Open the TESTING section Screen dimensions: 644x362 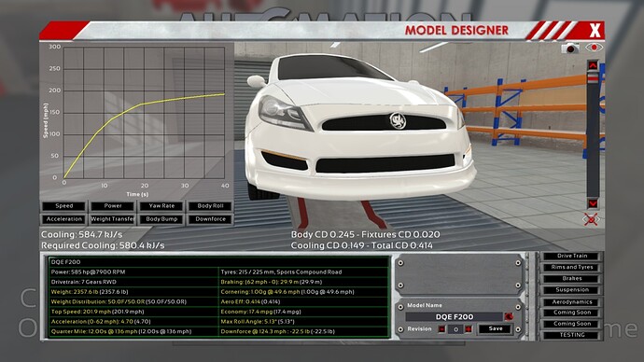(x=572, y=335)
